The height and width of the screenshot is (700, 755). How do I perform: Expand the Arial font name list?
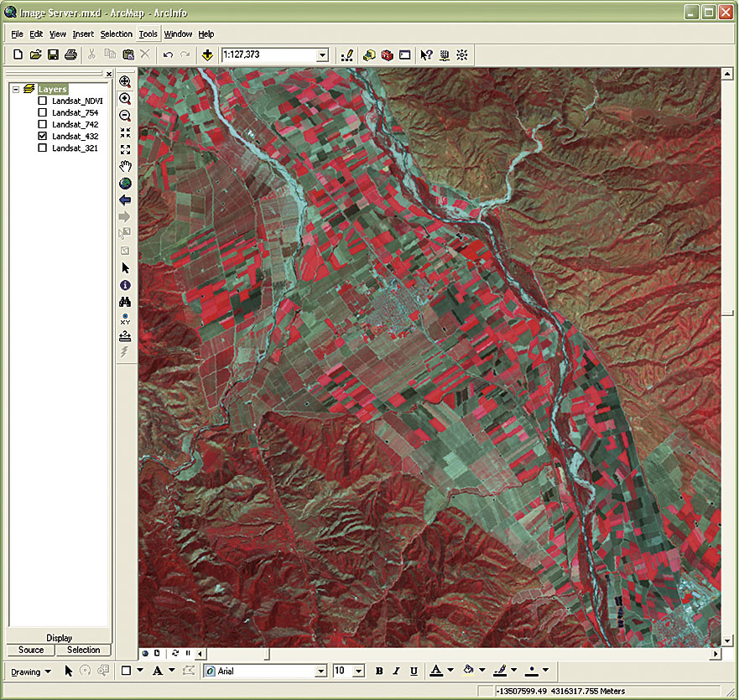click(x=320, y=671)
